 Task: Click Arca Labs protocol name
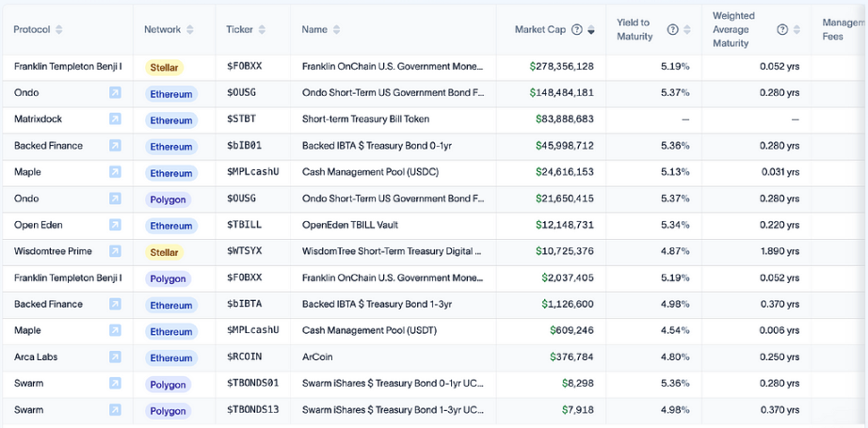pyautogui.click(x=36, y=357)
